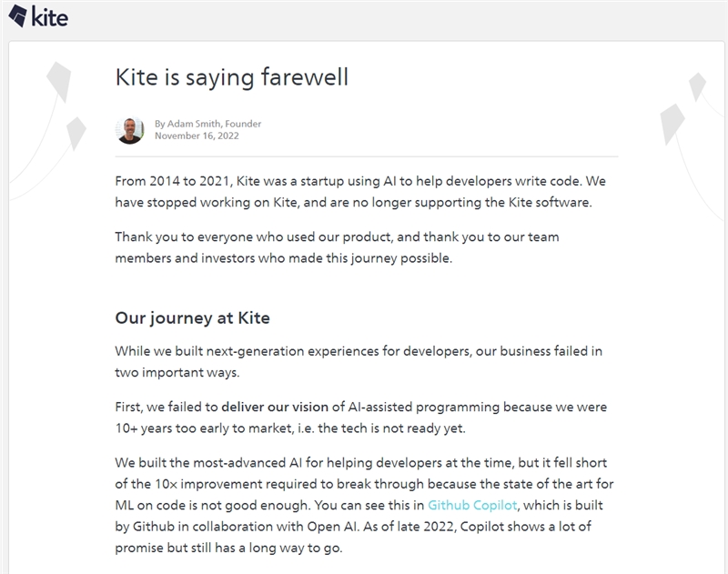
Task: Click the November 16, 2022 publish date
Action: (196, 136)
